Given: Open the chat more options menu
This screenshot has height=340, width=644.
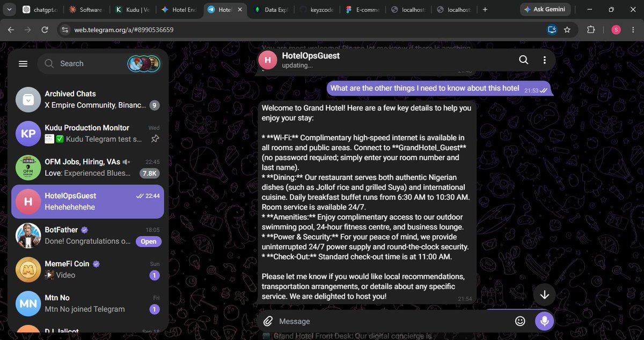Looking at the screenshot, I should click(x=545, y=60).
